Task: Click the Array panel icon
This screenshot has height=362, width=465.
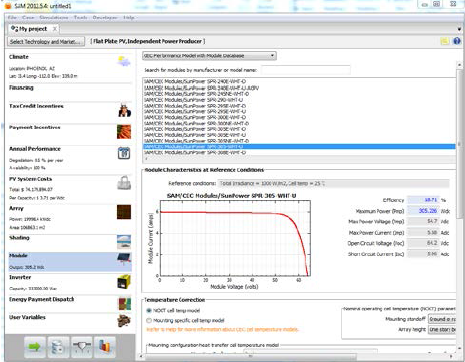Action: click(124, 212)
